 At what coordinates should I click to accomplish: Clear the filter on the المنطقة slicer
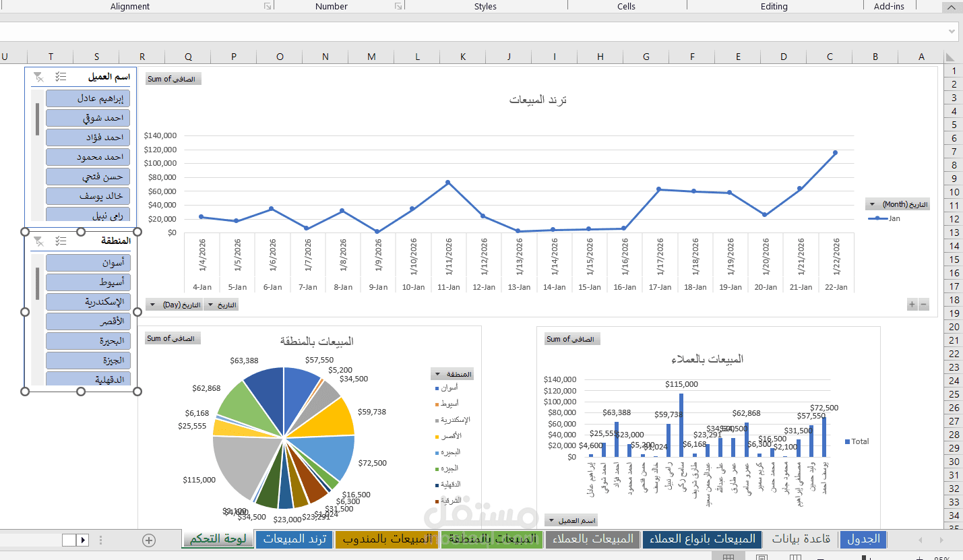tap(39, 241)
